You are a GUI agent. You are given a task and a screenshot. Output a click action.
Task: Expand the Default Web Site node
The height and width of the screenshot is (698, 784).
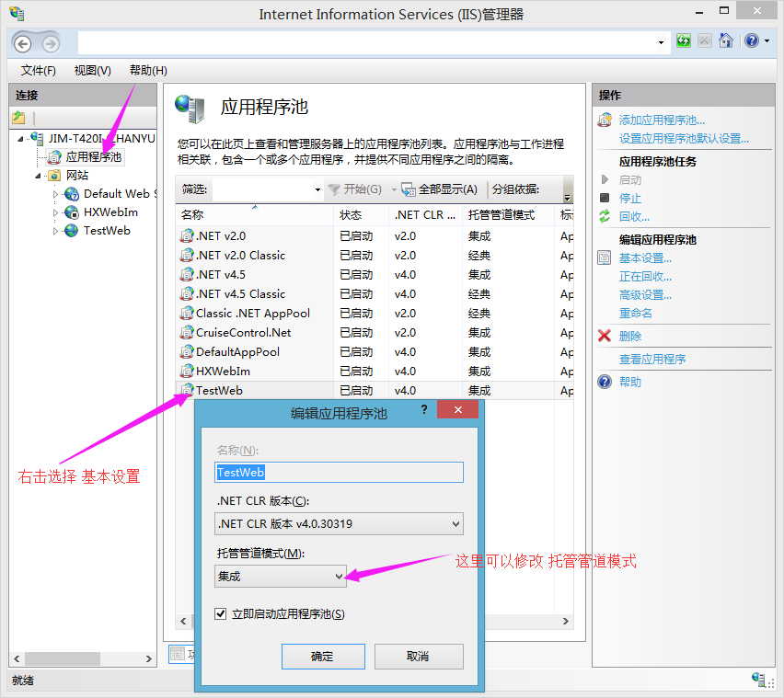pos(55,194)
